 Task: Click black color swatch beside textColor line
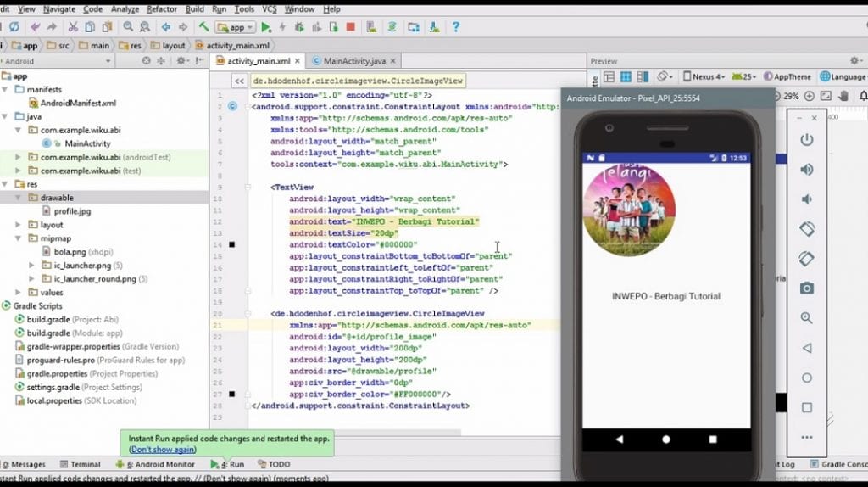[x=232, y=244]
